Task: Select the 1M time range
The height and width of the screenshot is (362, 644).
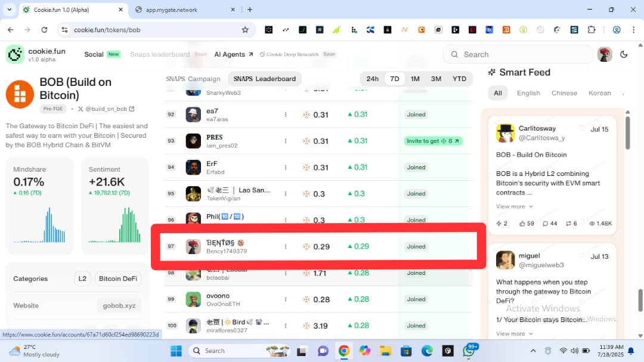Action: (415, 79)
